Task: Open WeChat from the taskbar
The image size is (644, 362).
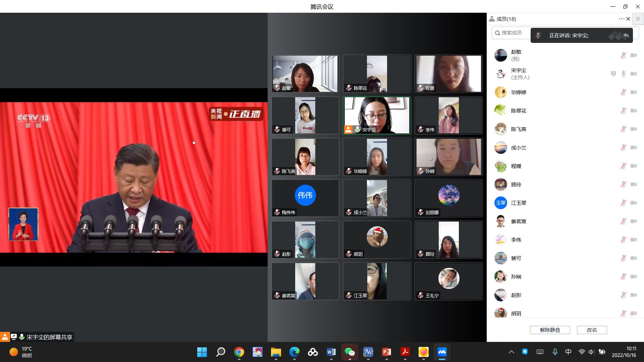Action: pos(350,352)
